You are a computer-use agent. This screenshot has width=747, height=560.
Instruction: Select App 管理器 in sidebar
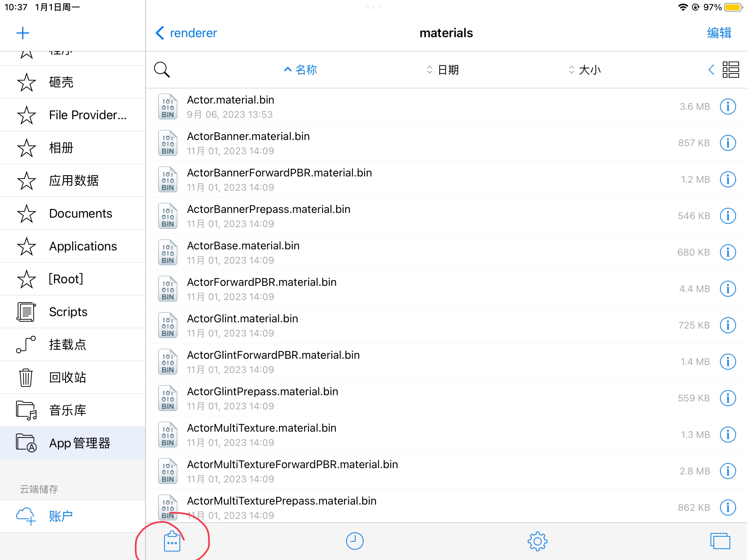point(73,443)
